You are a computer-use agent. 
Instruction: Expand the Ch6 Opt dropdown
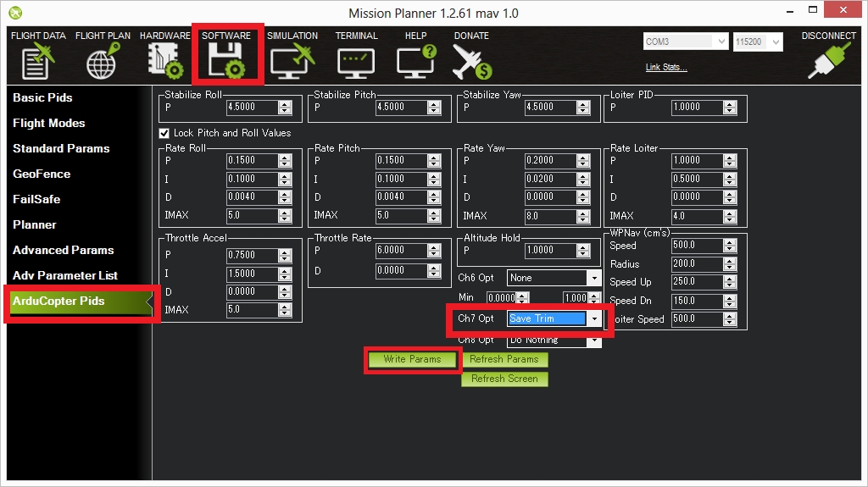pyautogui.click(x=593, y=278)
